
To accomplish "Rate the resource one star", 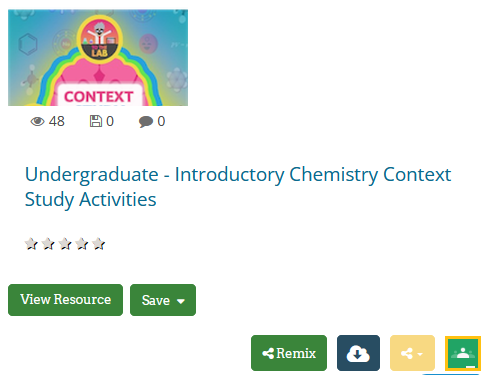I will 31,244.
